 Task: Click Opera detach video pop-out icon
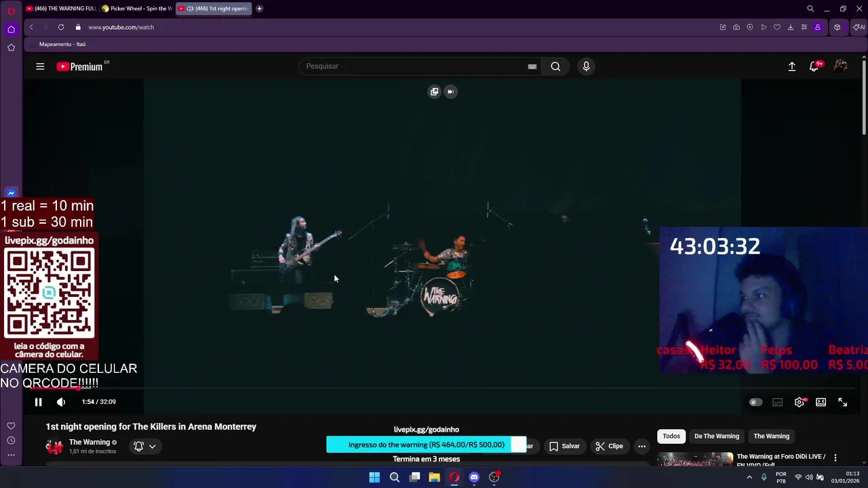coord(434,91)
